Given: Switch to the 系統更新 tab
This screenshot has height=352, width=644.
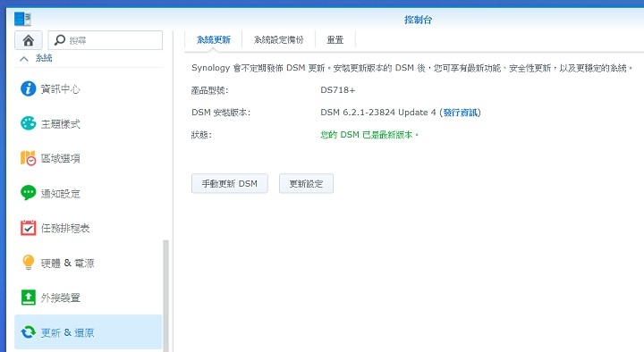Looking at the screenshot, I should point(214,40).
